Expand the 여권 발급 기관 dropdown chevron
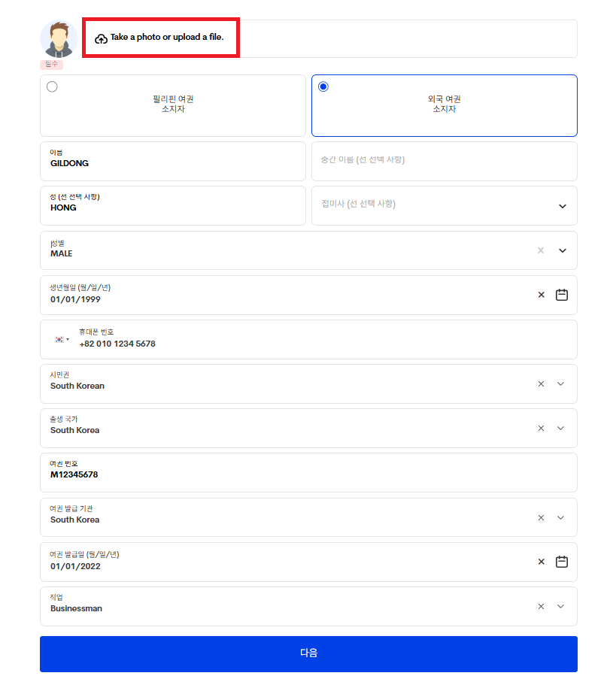This screenshot has height=700, width=610. point(560,517)
